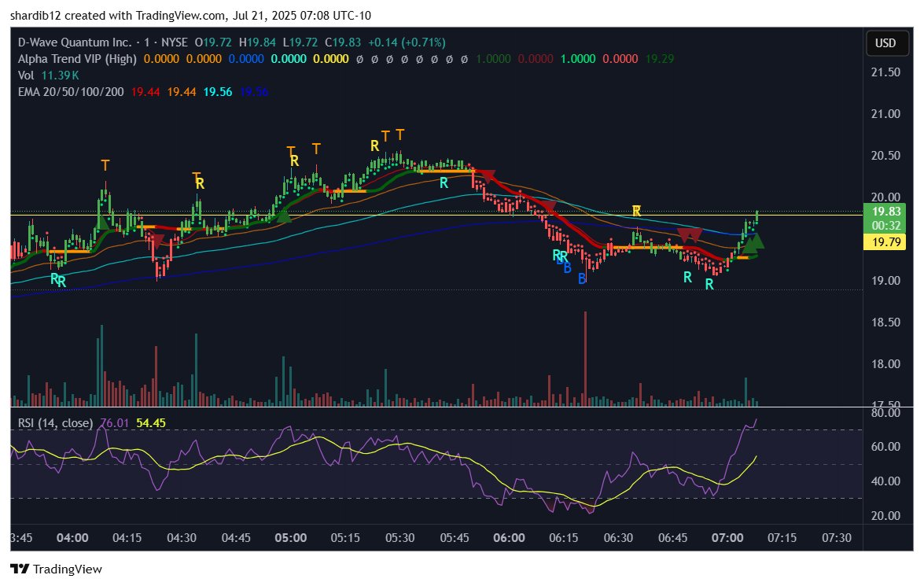Click the green 19.29 Alpha Trend value
The width and height of the screenshot is (924, 586).
coord(660,59)
